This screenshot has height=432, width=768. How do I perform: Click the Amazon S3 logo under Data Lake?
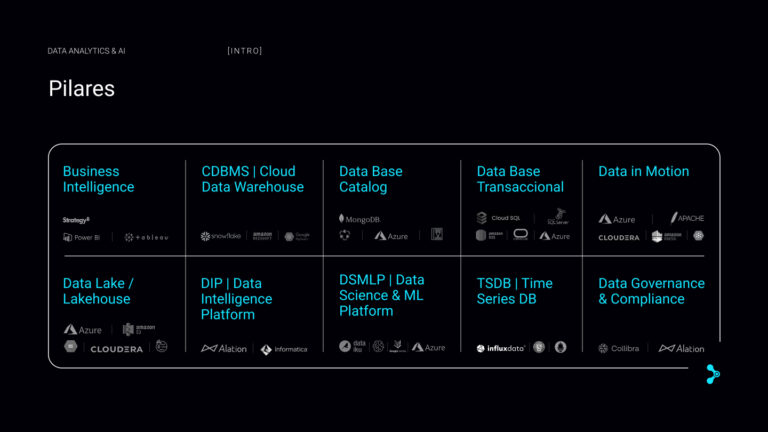click(139, 329)
